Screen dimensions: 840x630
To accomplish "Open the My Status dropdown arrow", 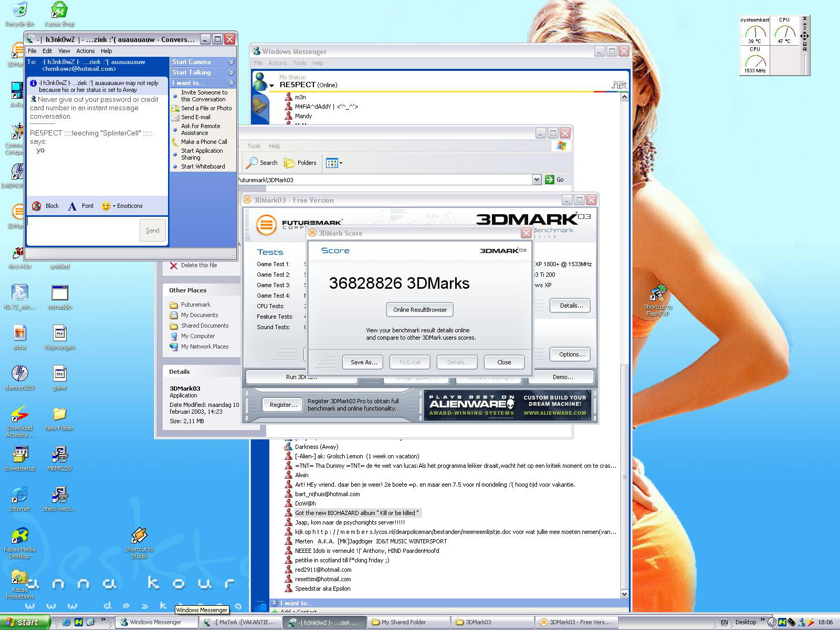I will (272, 86).
